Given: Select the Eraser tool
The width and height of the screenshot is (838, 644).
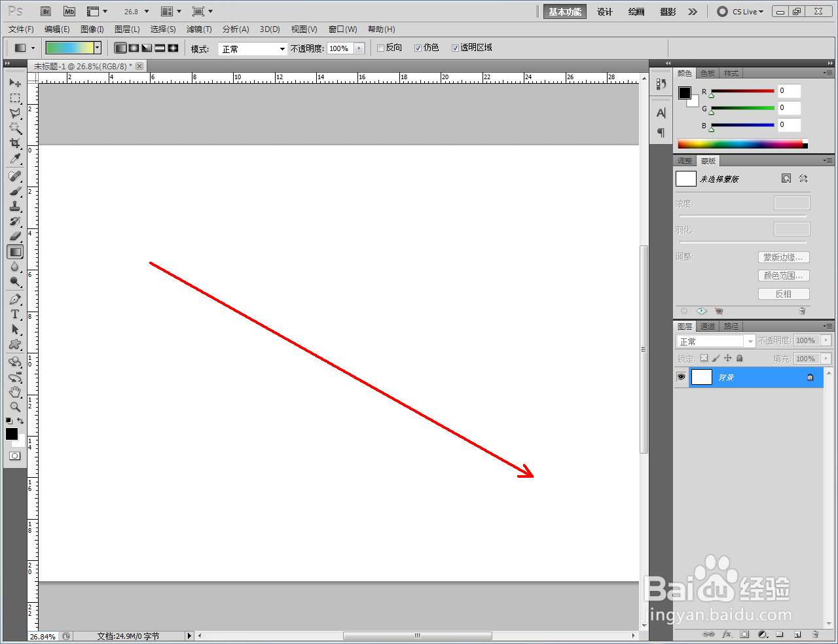Looking at the screenshot, I should click(15, 236).
